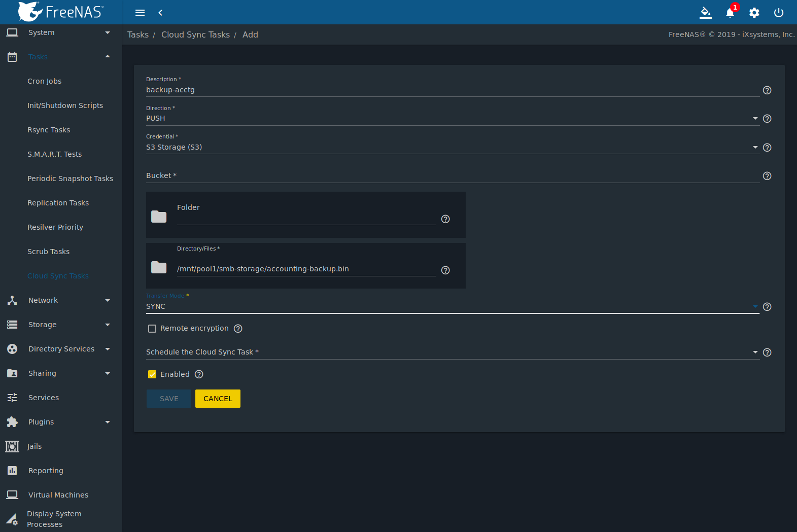Open the Credential dropdown

point(453,147)
